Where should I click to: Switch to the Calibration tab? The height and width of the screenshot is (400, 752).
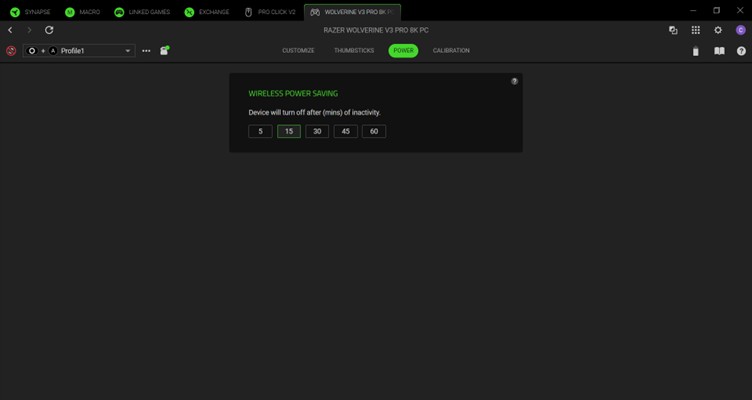tap(451, 50)
